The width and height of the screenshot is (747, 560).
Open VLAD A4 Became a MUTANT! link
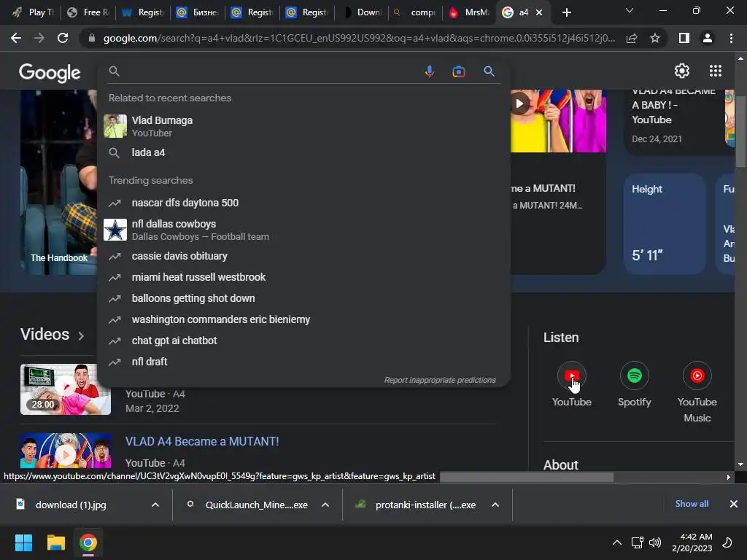(x=202, y=441)
